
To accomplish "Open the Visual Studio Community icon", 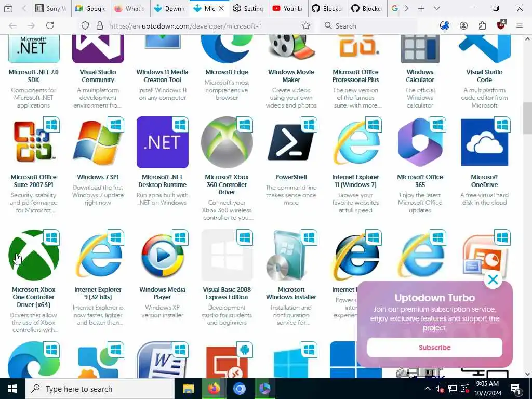I will pos(98,49).
